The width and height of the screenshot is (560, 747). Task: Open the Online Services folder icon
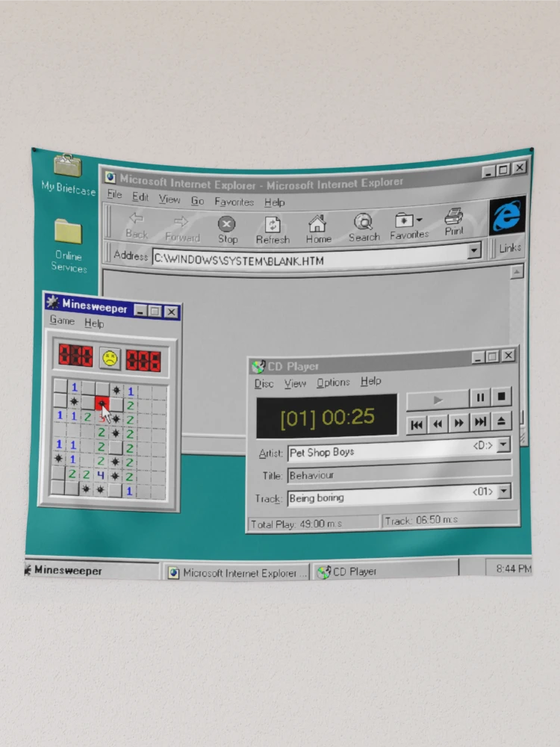tap(68, 231)
